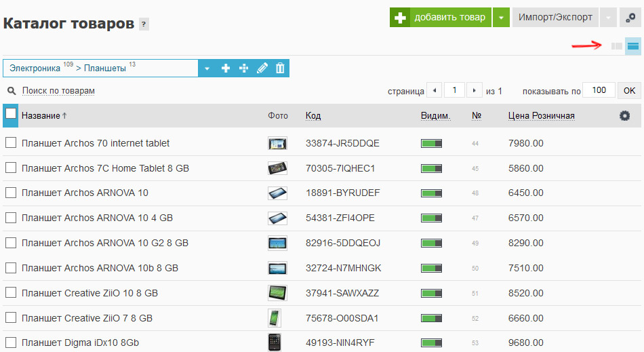Select checkbox for Планшет Archos ARNOVA 10

pyautogui.click(x=11, y=193)
